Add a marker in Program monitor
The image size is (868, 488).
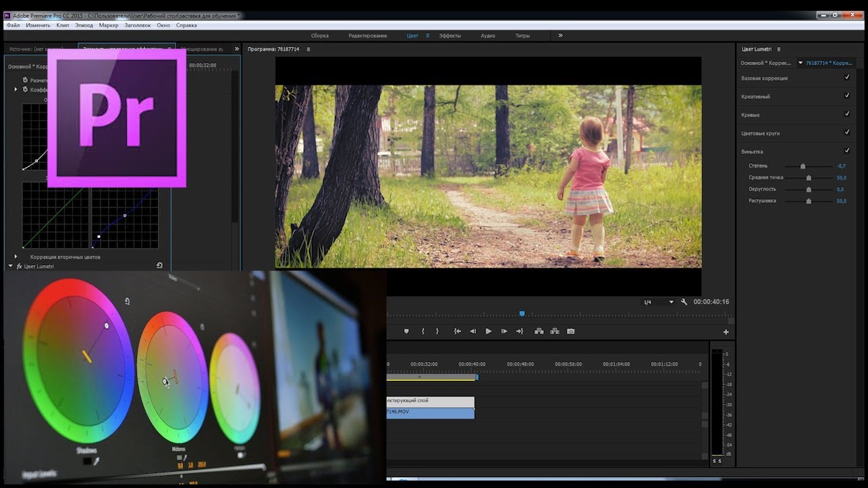click(x=406, y=331)
